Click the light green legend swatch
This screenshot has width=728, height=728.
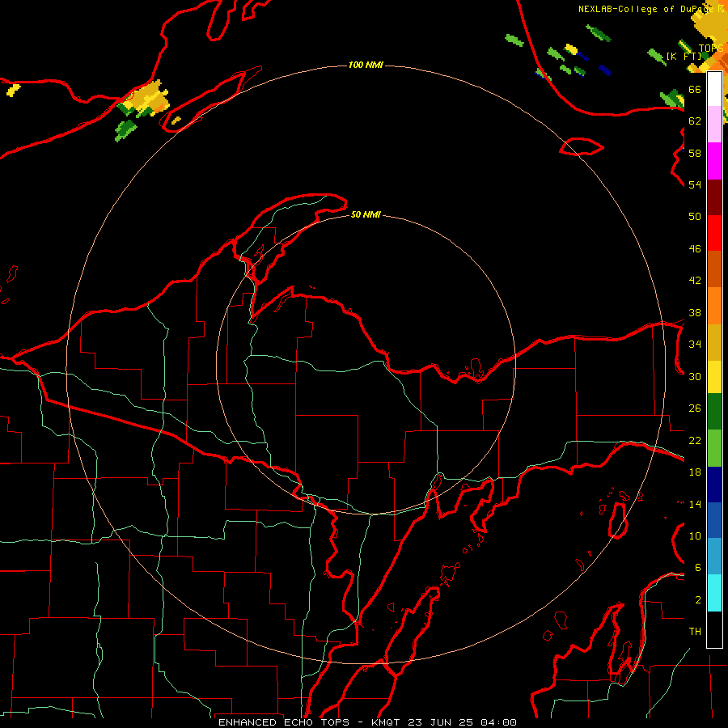[x=714, y=448]
